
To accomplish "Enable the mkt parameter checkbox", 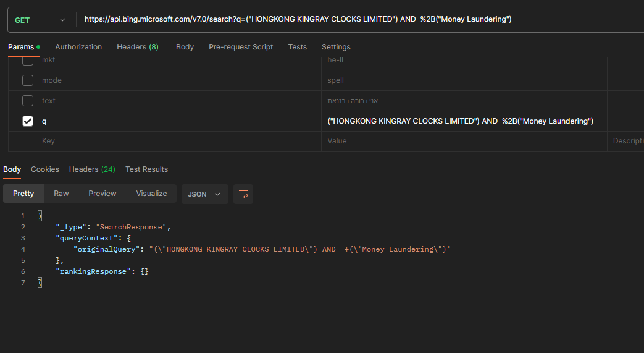I will (28, 60).
